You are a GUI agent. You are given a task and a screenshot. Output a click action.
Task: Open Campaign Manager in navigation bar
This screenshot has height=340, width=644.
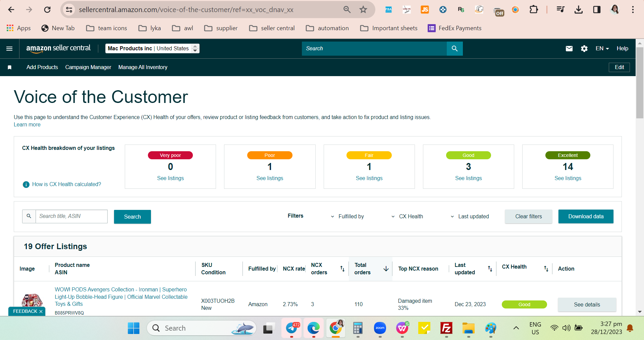click(88, 67)
